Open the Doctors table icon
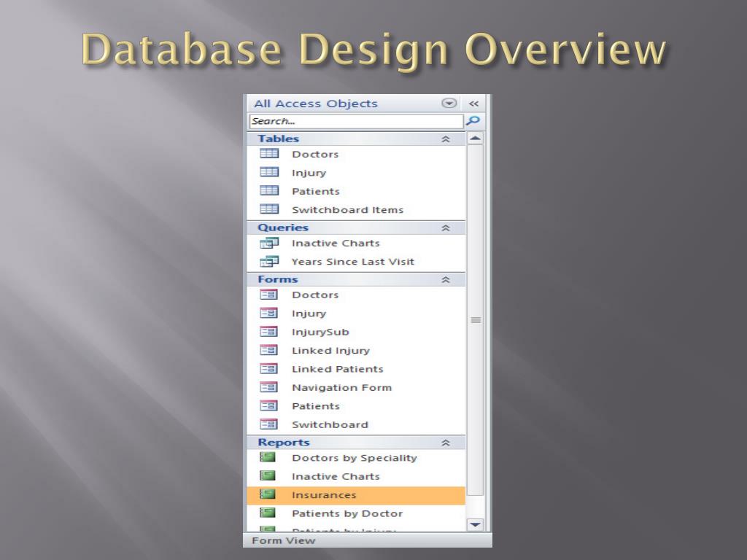Viewport: 747px width, 560px height. 270,154
